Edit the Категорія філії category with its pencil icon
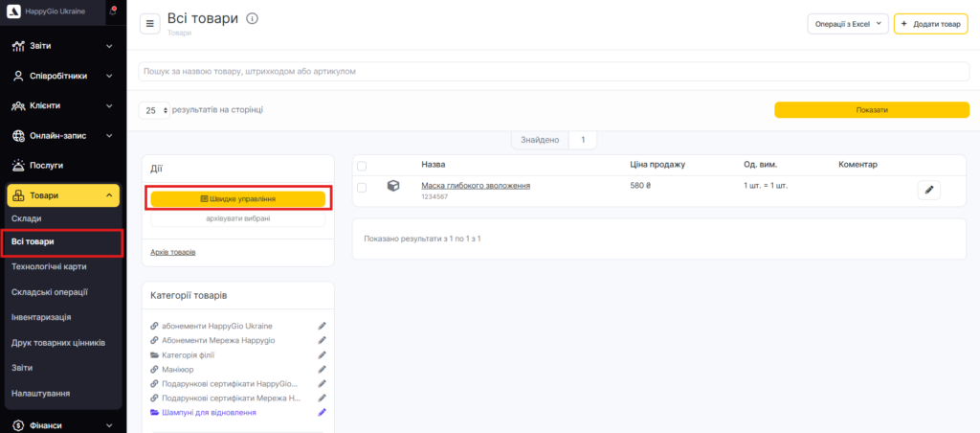The height and width of the screenshot is (433, 980). pos(323,354)
